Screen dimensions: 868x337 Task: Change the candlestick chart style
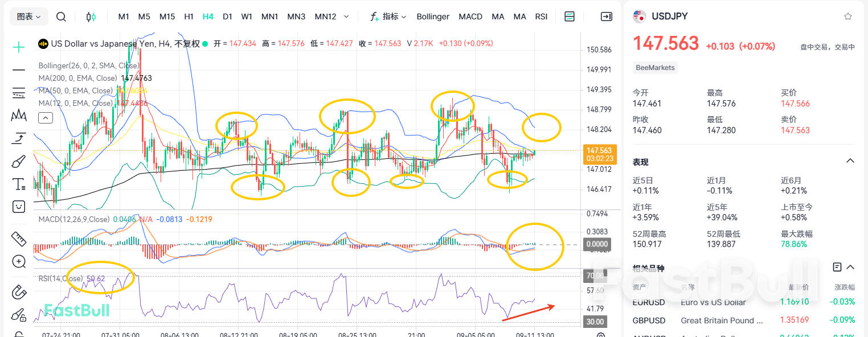[x=91, y=17]
